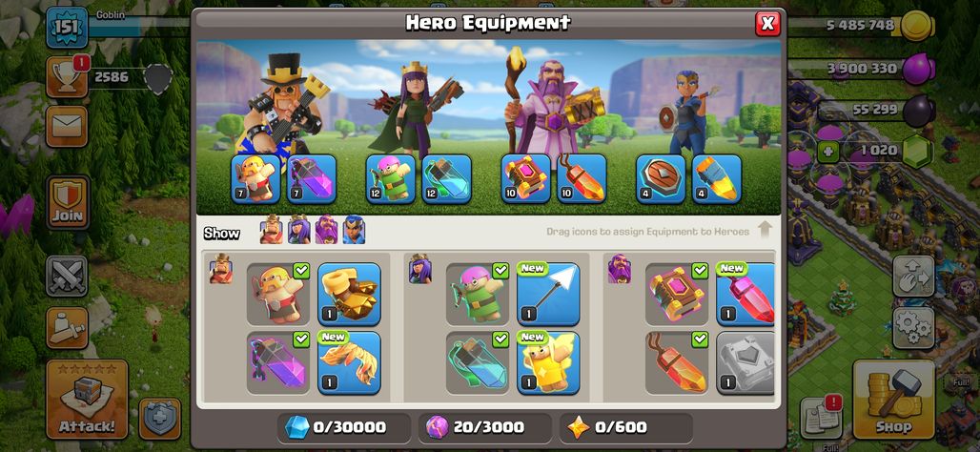980x452 pixels.
Task: Tap the Eternal Tome slot under Grand Warden
Action: [525, 179]
